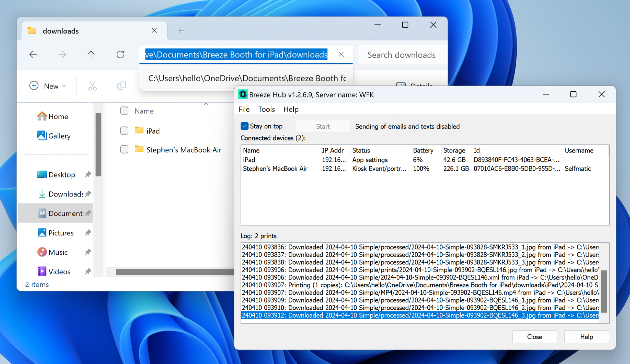Viewport: 630px width, 364px height.
Task: Click the Name column sort chevron
Action: click(x=206, y=104)
